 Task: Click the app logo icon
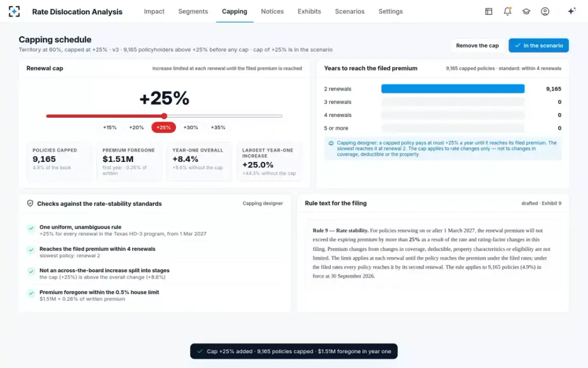(15, 11)
